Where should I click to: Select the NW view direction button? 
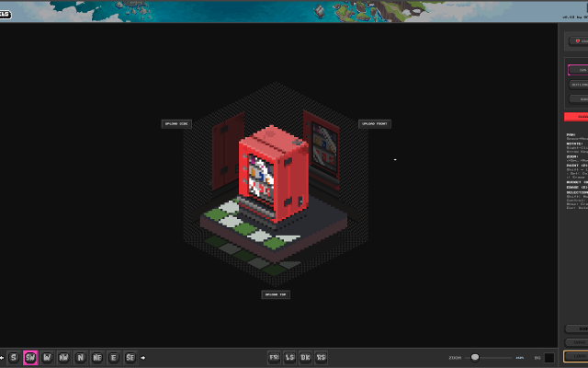[x=63, y=358]
